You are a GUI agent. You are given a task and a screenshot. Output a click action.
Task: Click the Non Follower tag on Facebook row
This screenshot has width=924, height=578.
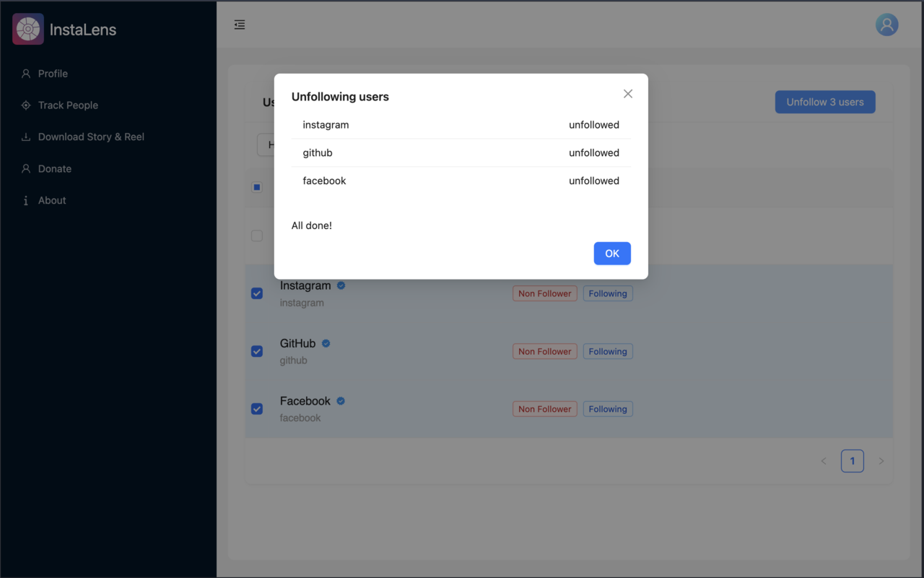coord(545,409)
